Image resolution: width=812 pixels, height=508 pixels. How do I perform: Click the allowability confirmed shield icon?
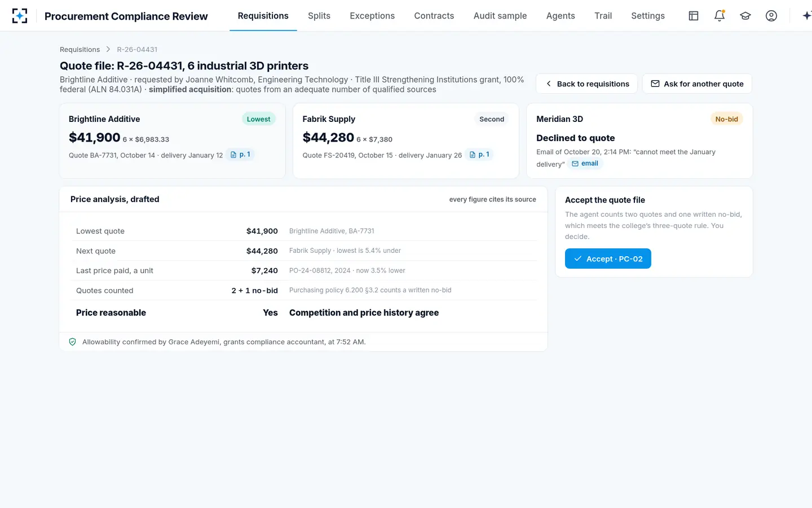click(x=72, y=342)
